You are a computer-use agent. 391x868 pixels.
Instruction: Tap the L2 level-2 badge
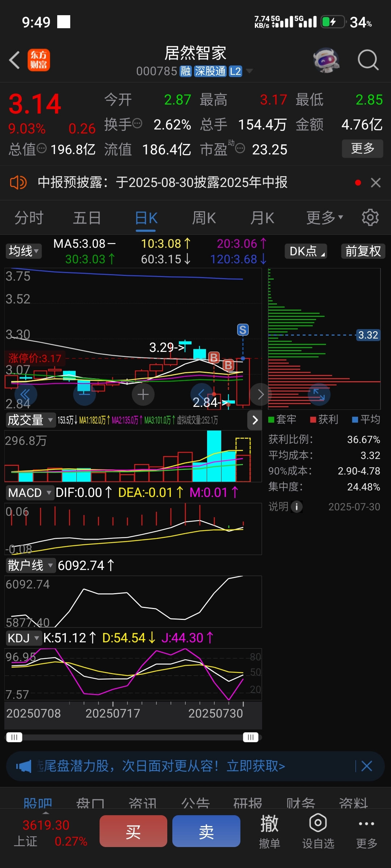click(x=235, y=71)
